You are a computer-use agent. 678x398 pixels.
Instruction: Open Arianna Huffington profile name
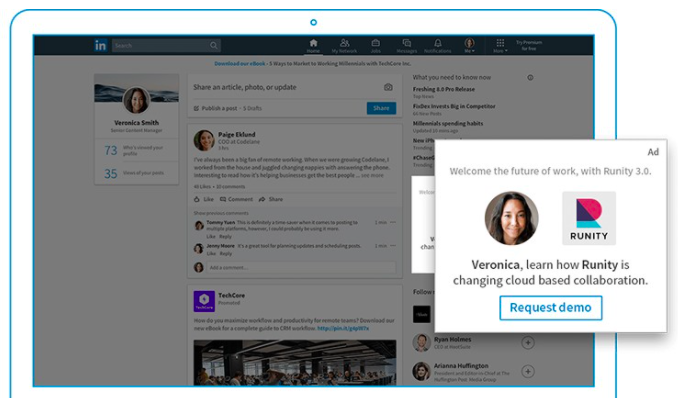point(461,366)
